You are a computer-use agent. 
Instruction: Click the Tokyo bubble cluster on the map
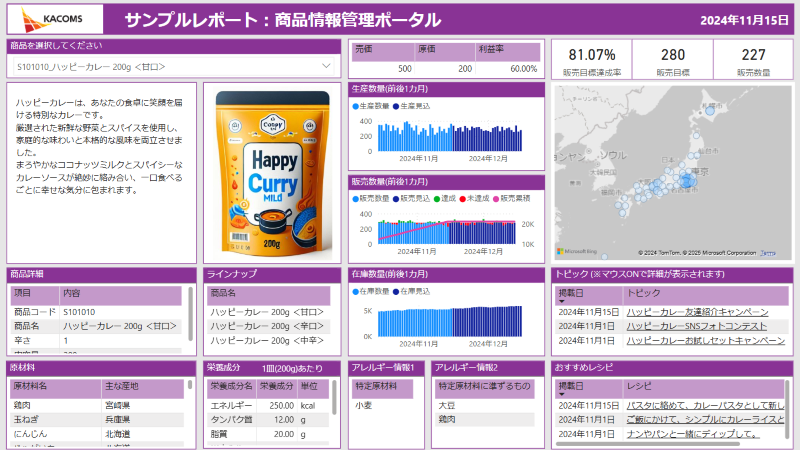(x=687, y=180)
